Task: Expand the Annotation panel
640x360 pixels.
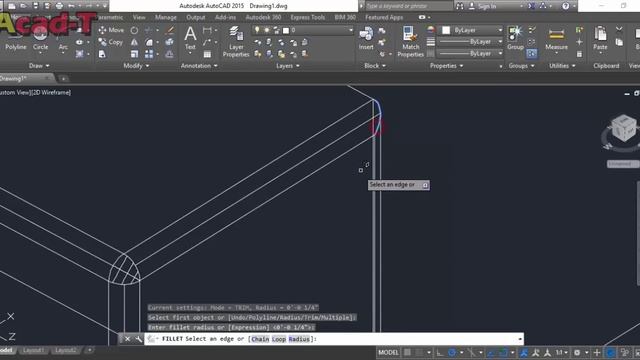Action: click(x=199, y=66)
